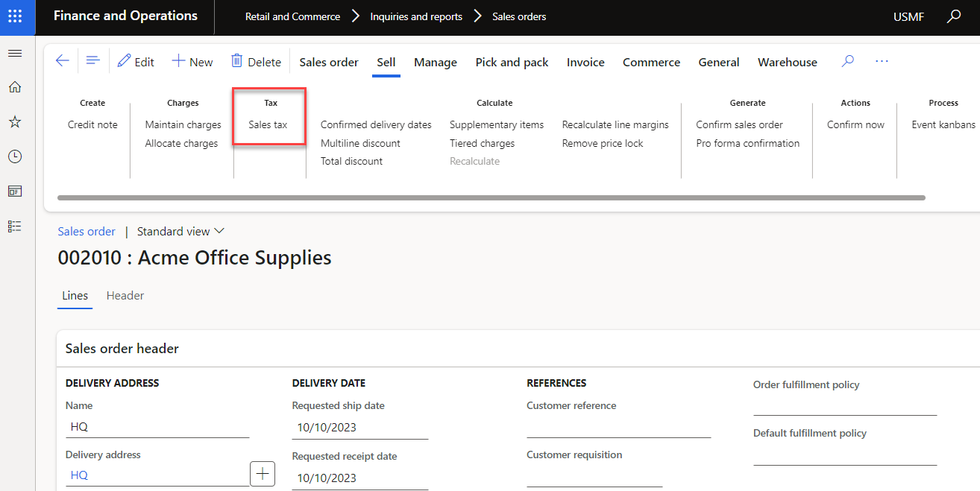Click the delivery Name field HQ
Screen dimensions: 980x491
pos(157,427)
